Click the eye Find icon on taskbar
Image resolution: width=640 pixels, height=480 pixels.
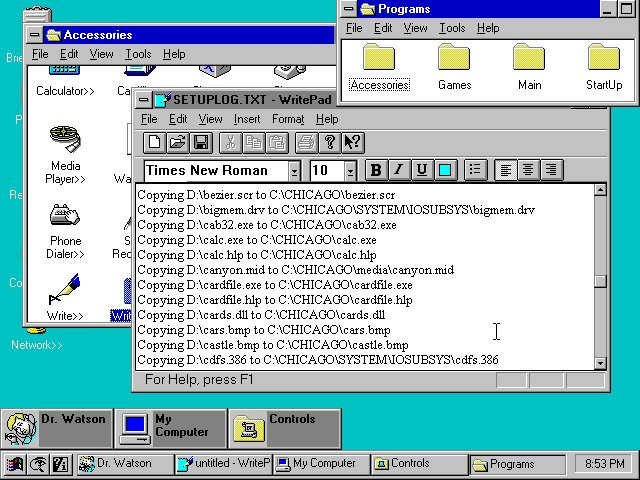(38, 464)
